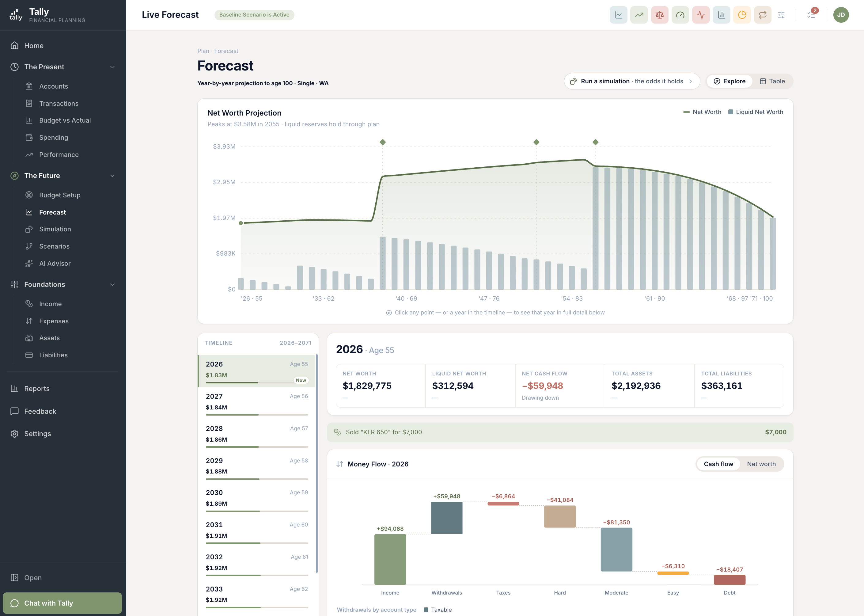Go to Home in the sidebar
This screenshot has width=864, height=616.
pyautogui.click(x=63, y=46)
